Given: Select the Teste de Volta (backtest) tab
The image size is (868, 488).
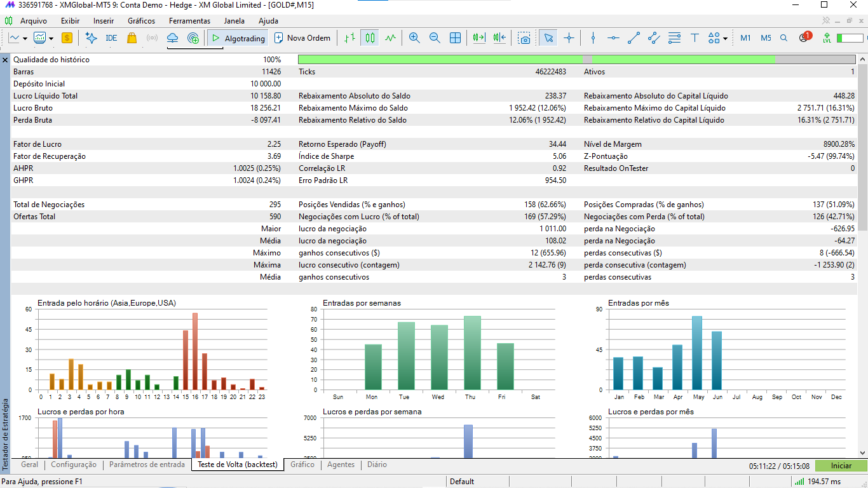Looking at the screenshot, I should pos(238,464).
